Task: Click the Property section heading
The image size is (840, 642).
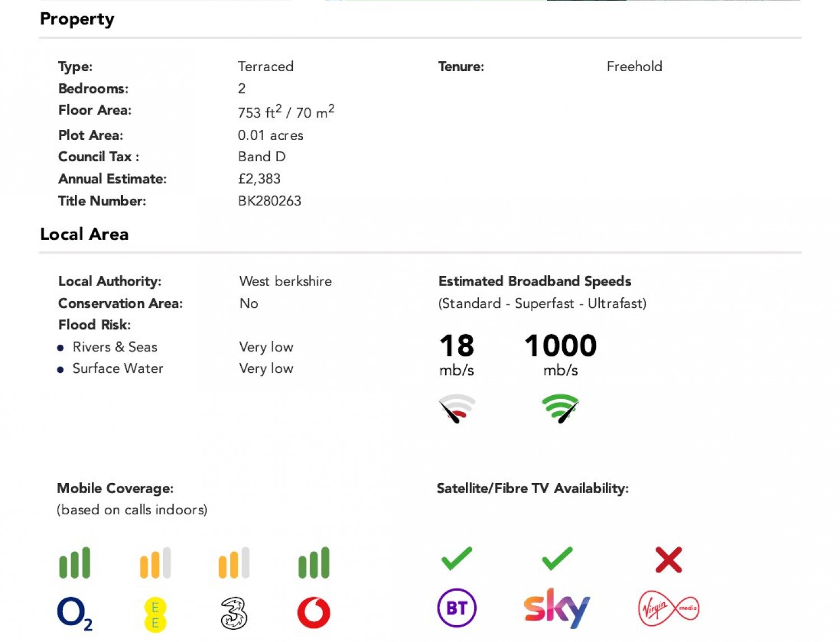Action: click(x=77, y=19)
